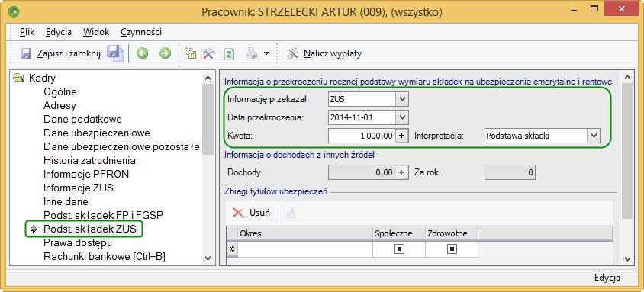Select Ogólne in the tree
This screenshot has width=644, height=292.
[60, 91]
